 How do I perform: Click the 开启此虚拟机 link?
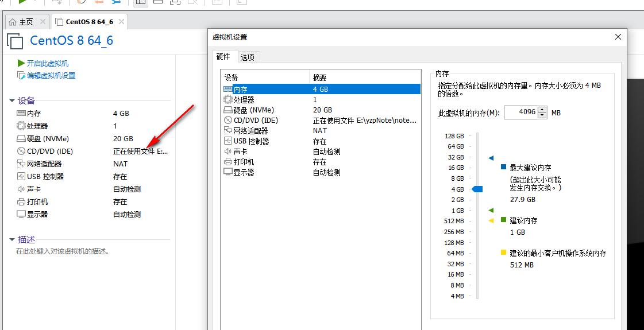tap(48, 63)
